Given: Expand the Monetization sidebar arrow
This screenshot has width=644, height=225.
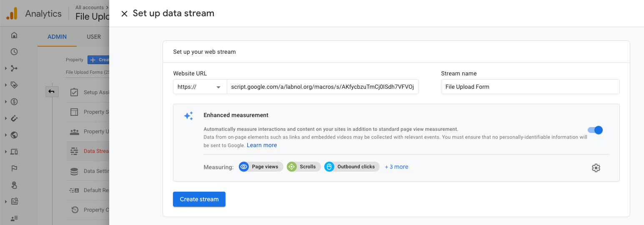Looking at the screenshot, I should coord(6,102).
